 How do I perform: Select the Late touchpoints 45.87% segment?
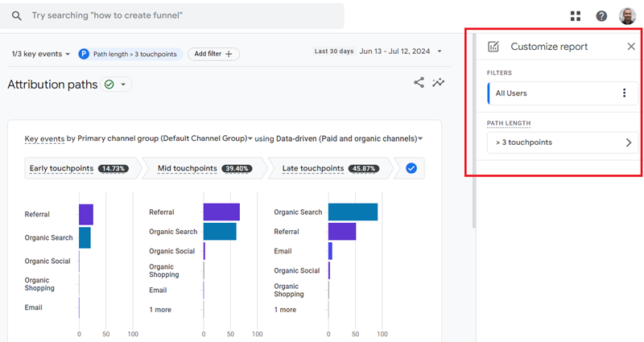click(x=330, y=168)
